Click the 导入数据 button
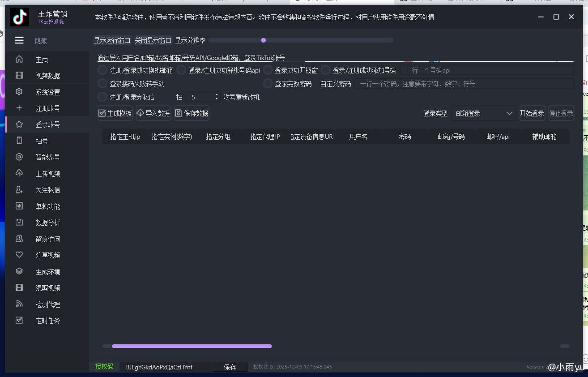The width and height of the screenshot is (588, 377). pyautogui.click(x=153, y=113)
